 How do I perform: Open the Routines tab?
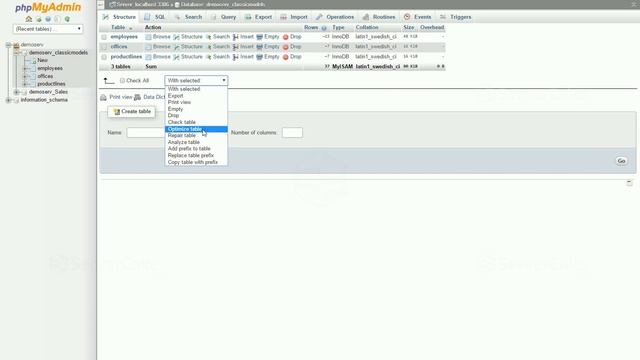coord(379,17)
